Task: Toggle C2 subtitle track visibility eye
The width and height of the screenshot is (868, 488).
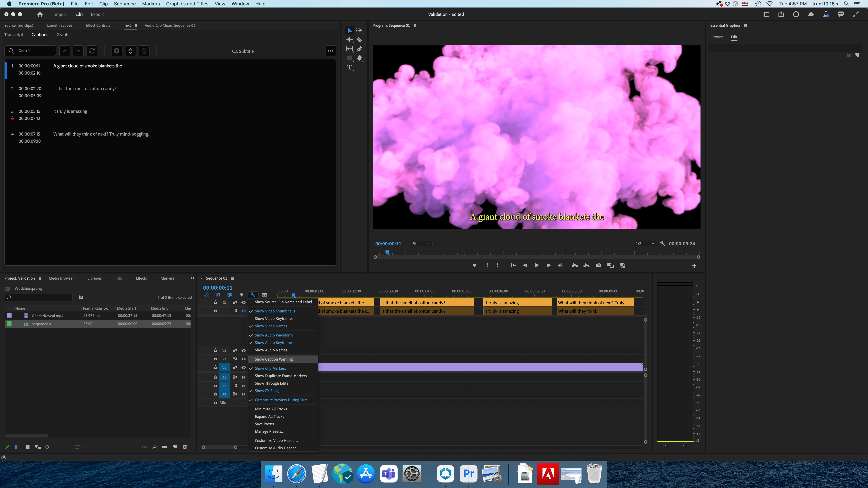Action: [x=244, y=302]
